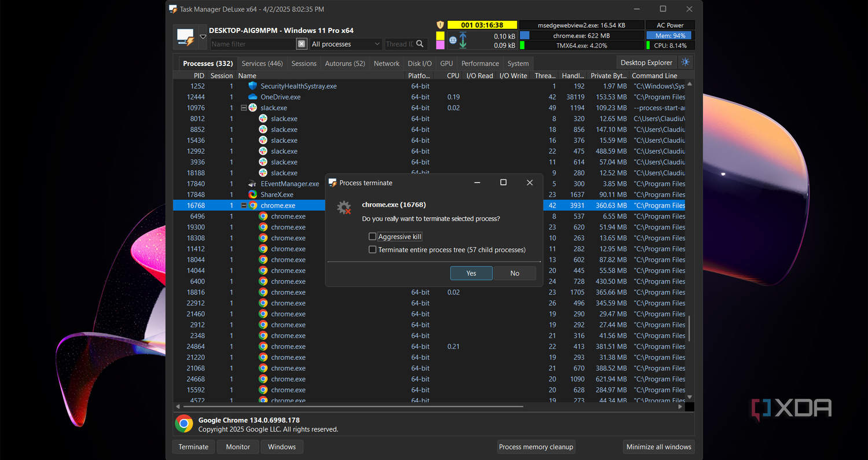The image size is (868, 460).
Task: Open the dropdown arrow beside the computer icon
Action: (x=203, y=37)
